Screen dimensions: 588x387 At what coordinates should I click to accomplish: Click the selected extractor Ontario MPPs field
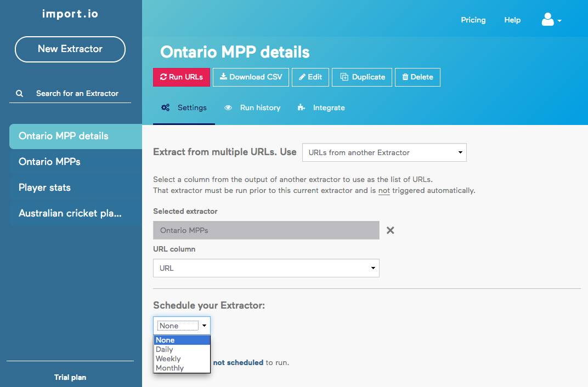click(x=266, y=230)
